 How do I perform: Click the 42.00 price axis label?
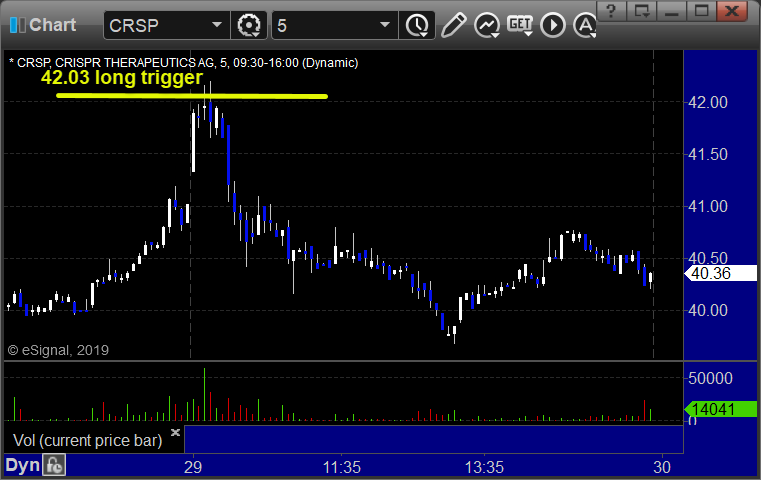[x=708, y=102]
